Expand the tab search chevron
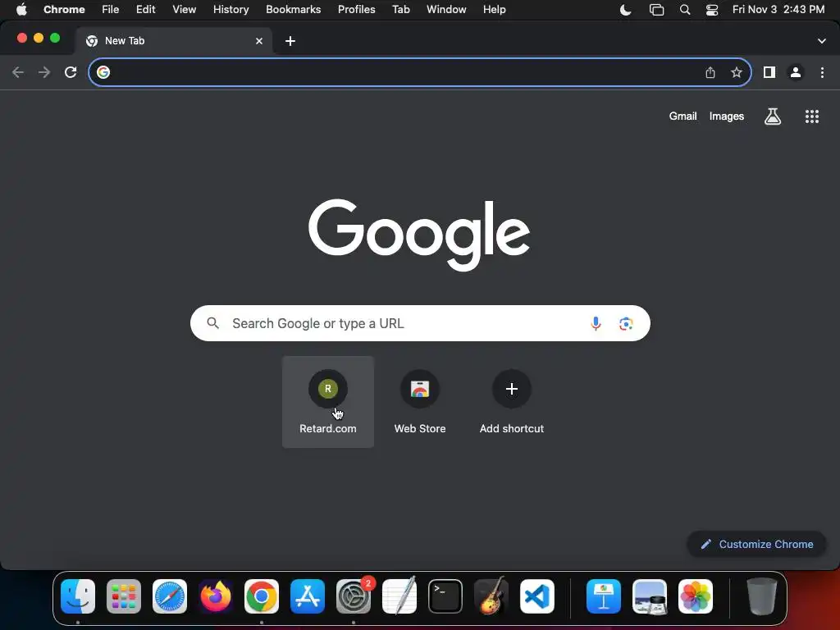This screenshot has width=840, height=630. 822,41
